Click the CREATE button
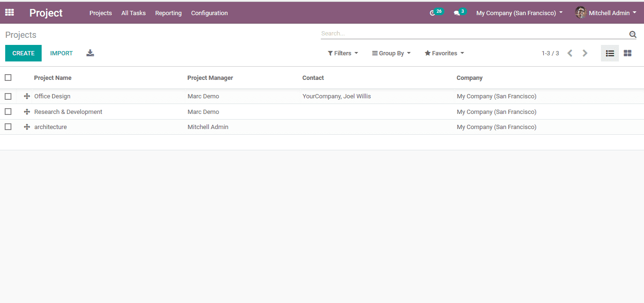Screen dimensions: 644x303 point(24,53)
